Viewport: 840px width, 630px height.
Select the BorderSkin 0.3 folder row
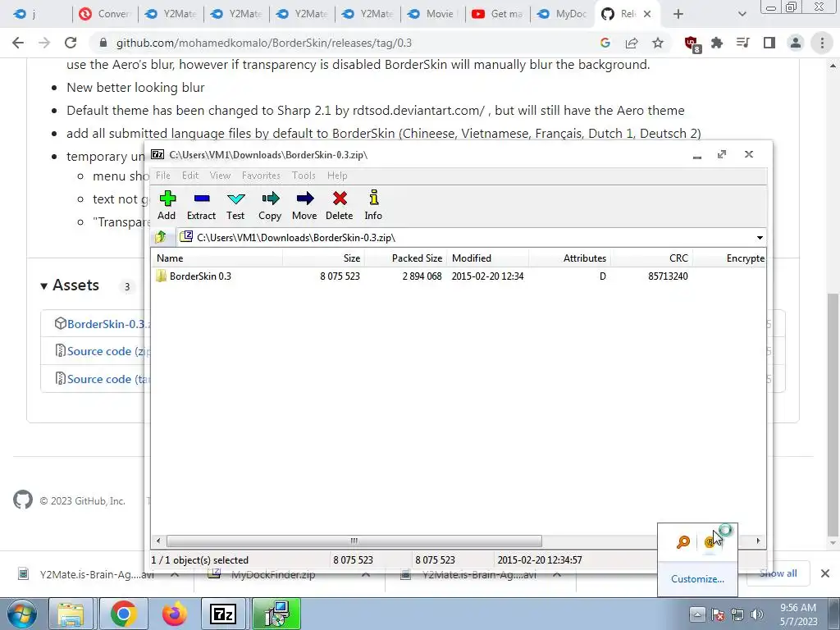[458, 276]
